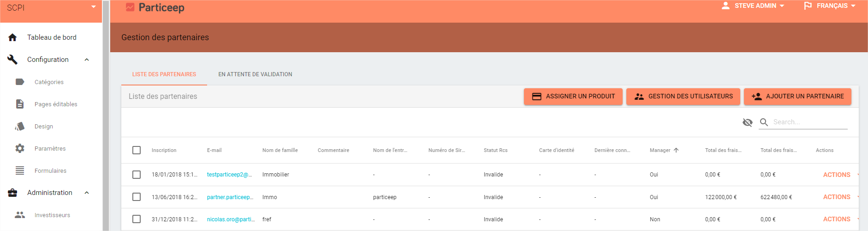Open Design settings

coord(44,126)
